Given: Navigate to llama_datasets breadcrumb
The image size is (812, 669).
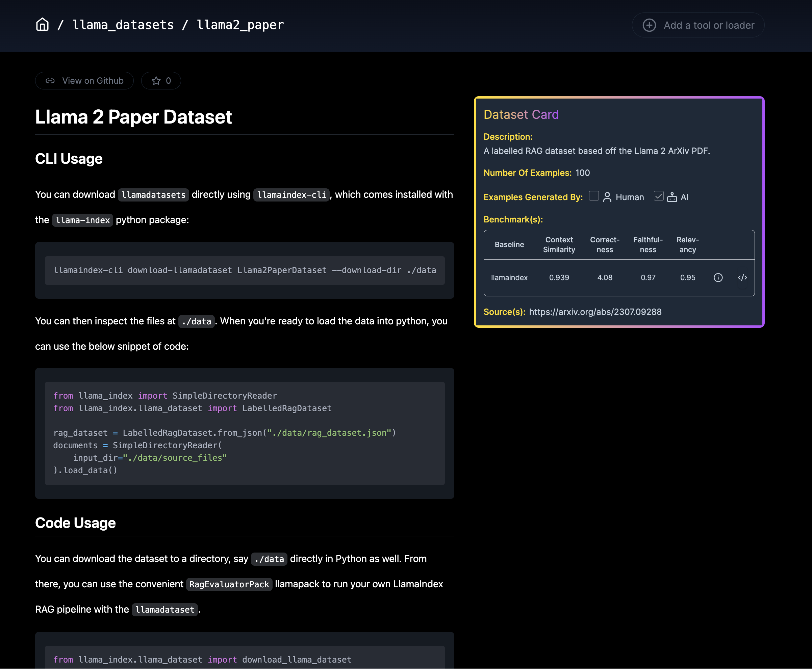Looking at the screenshot, I should [x=123, y=25].
